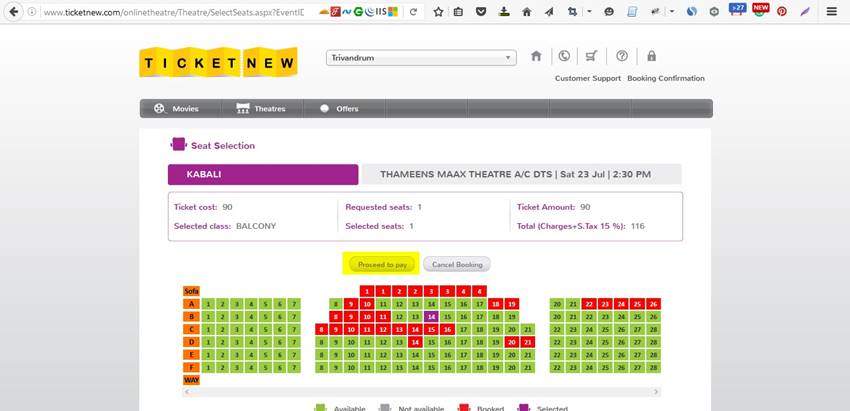Deselect purple seat 14 in row B

[431, 317]
